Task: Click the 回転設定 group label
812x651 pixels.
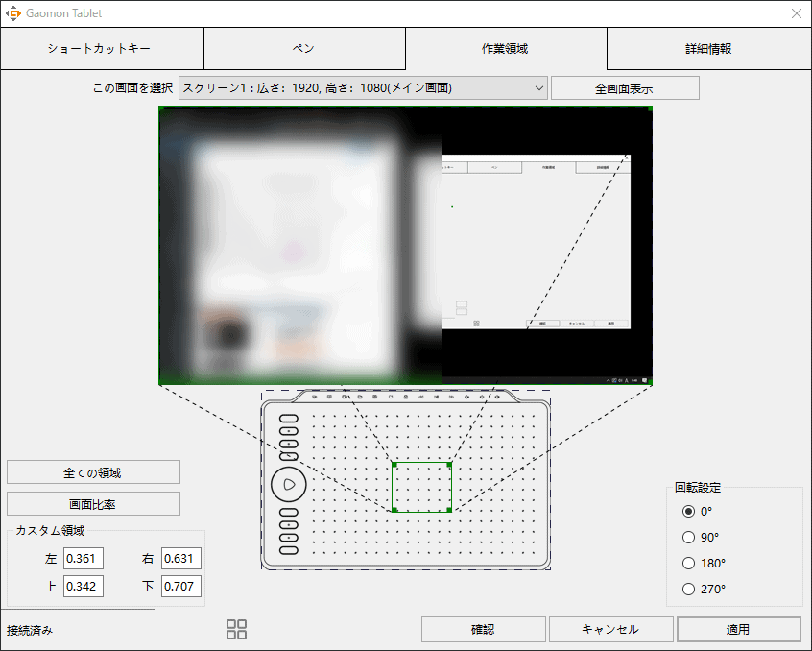Action: (x=698, y=488)
